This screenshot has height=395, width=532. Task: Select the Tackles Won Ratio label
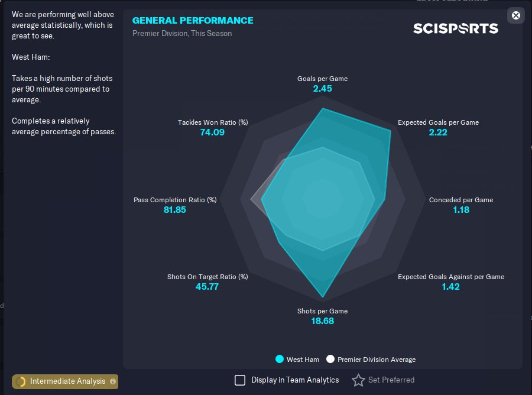click(213, 122)
